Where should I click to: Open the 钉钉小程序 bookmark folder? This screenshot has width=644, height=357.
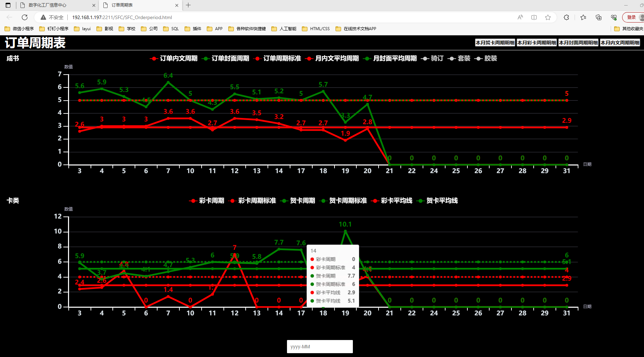pyautogui.click(x=54, y=29)
